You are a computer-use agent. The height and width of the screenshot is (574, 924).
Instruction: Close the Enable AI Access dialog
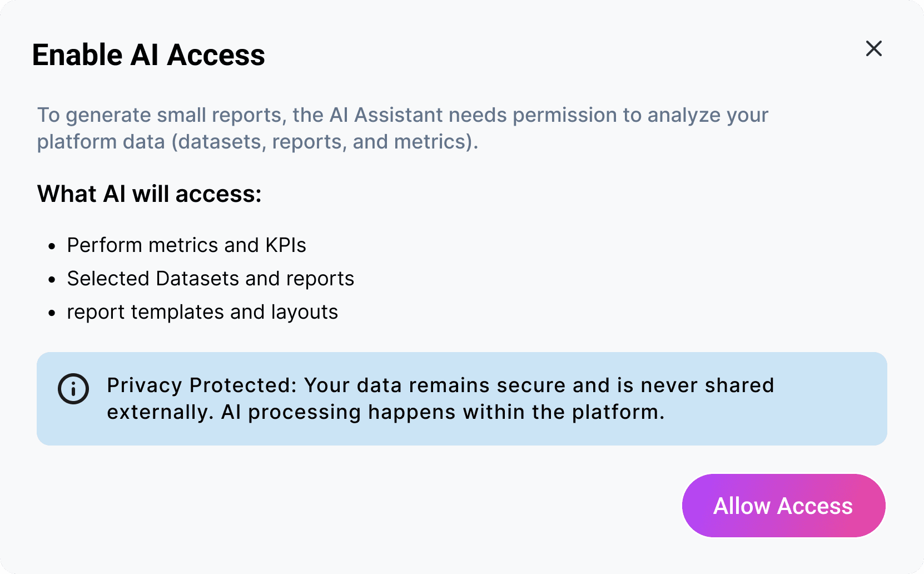click(x=874, y=49)
